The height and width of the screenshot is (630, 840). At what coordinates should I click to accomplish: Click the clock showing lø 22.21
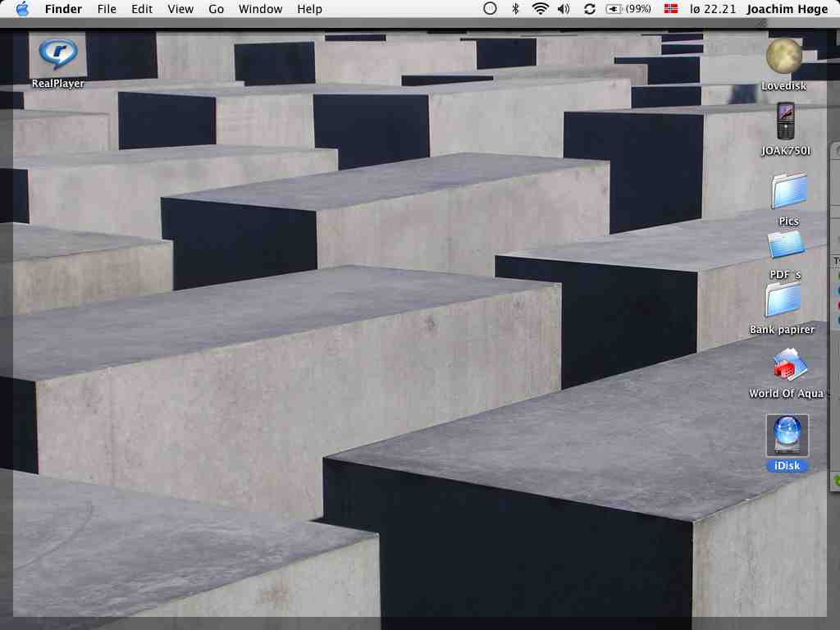(713, 9)
